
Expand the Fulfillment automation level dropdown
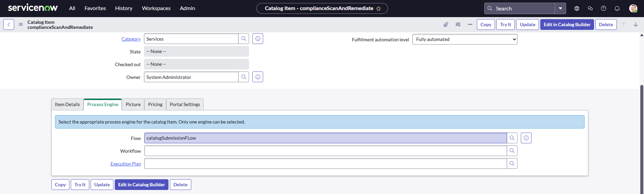tap(464, 39)
